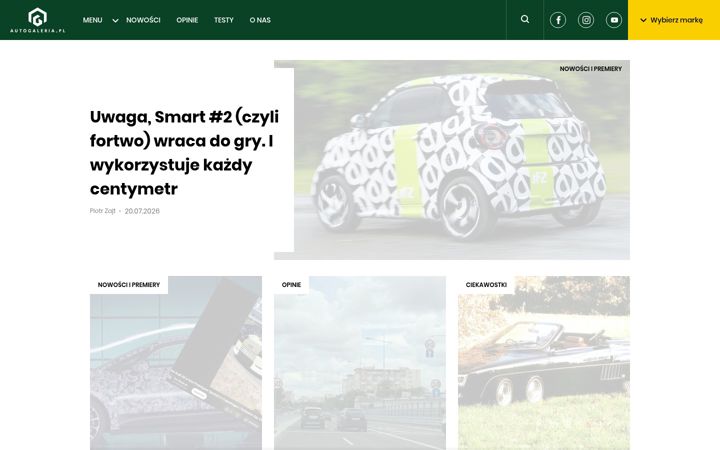
Task: Open the Instagram profile icon
Action: tap(586, 20)
